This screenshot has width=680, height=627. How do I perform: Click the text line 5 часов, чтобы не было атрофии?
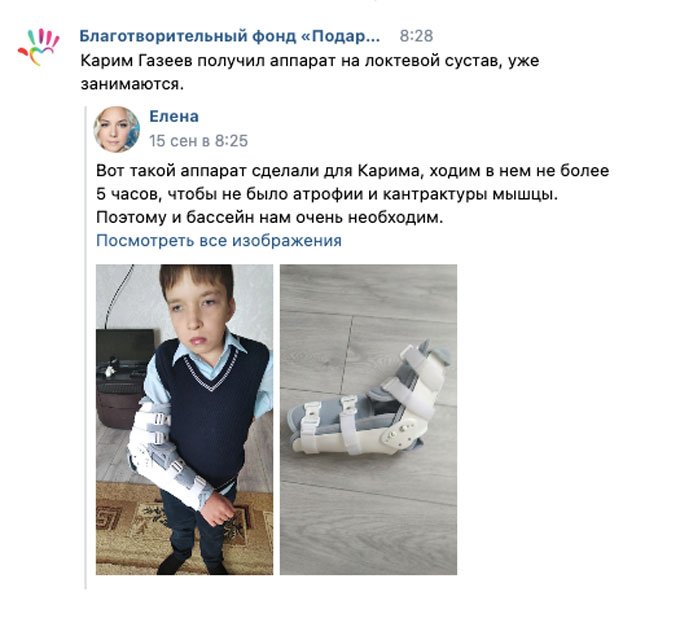tap(327, 194)
